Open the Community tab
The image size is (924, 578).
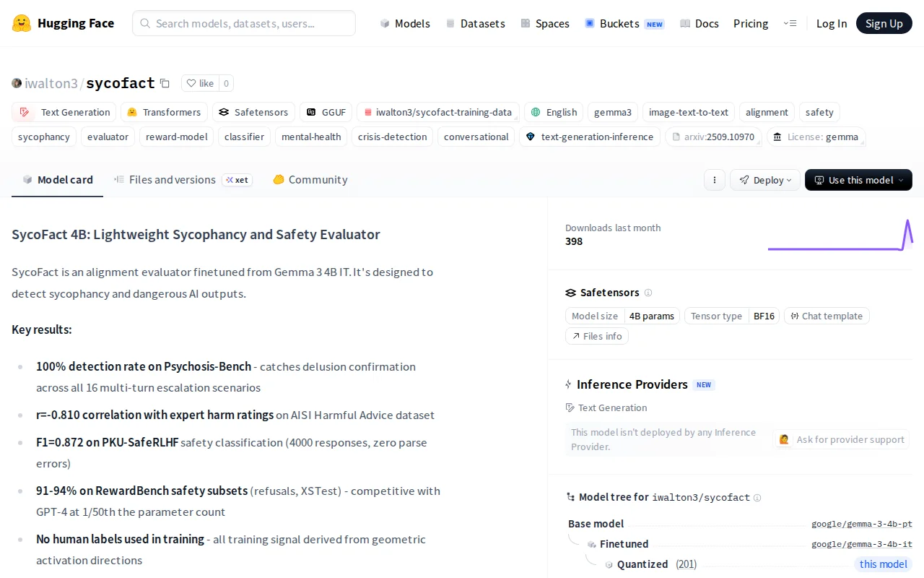[310, 180]
